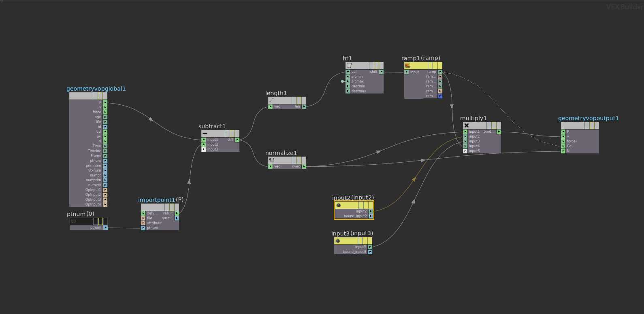The image size is (644, 314).
Task: Click the ramp output port on ramp1
Action: [x=440, y=72]
